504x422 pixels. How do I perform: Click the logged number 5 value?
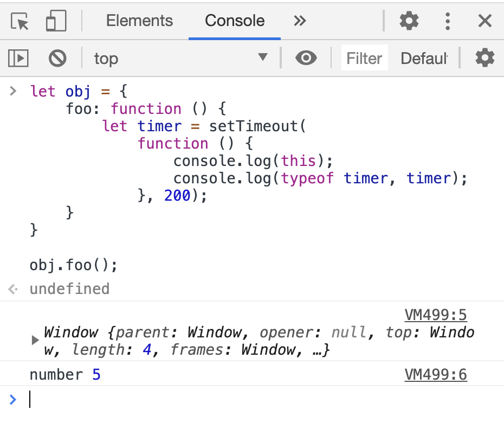coord(96,375)
